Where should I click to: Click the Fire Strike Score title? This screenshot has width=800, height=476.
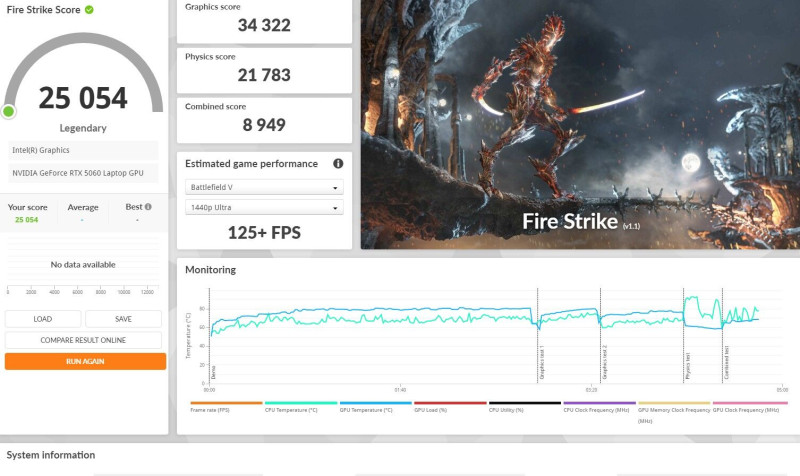(x=43, y=10)
